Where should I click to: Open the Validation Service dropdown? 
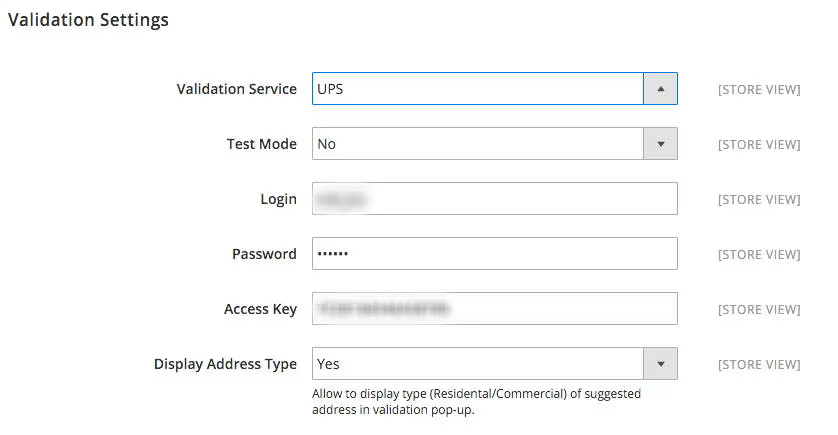(x=477, y=89)
